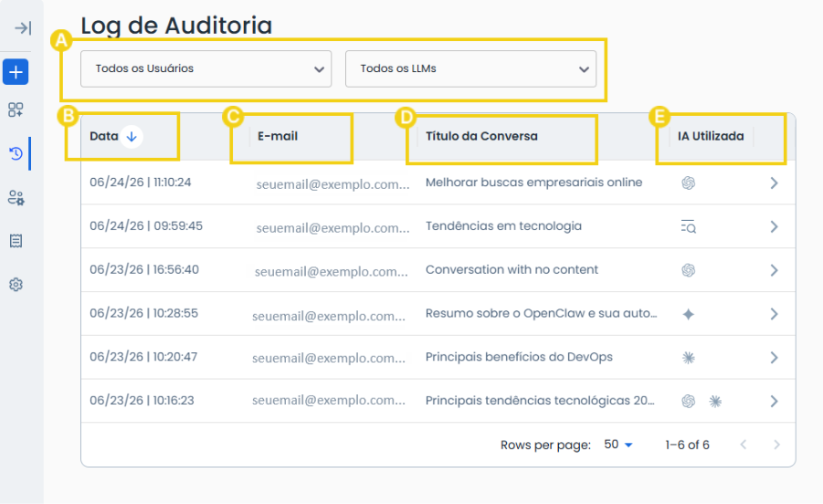Open the Principais benefícios do DevOps title
This screenshot has height=504, width=823.
tap(519, 357)
